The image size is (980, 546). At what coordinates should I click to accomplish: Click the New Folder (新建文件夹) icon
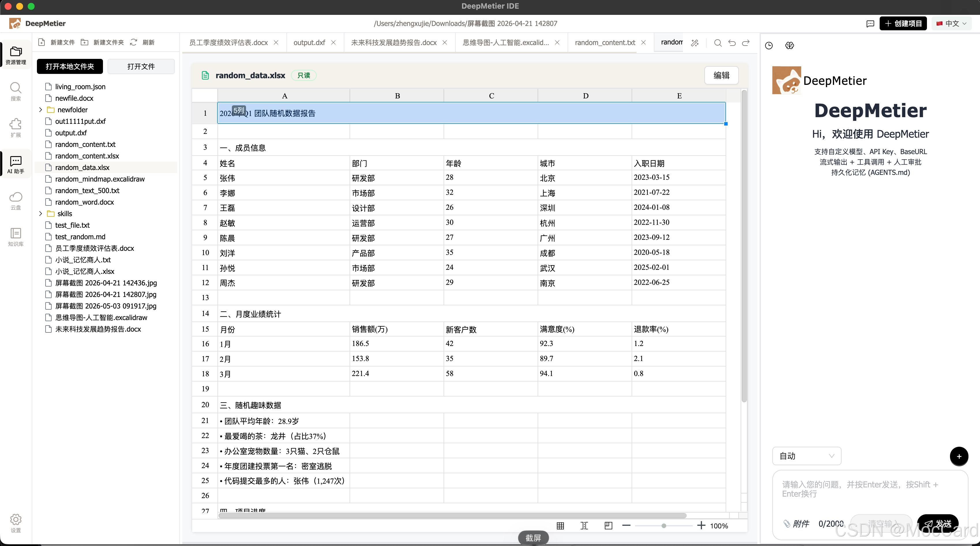tap(85, 42)
